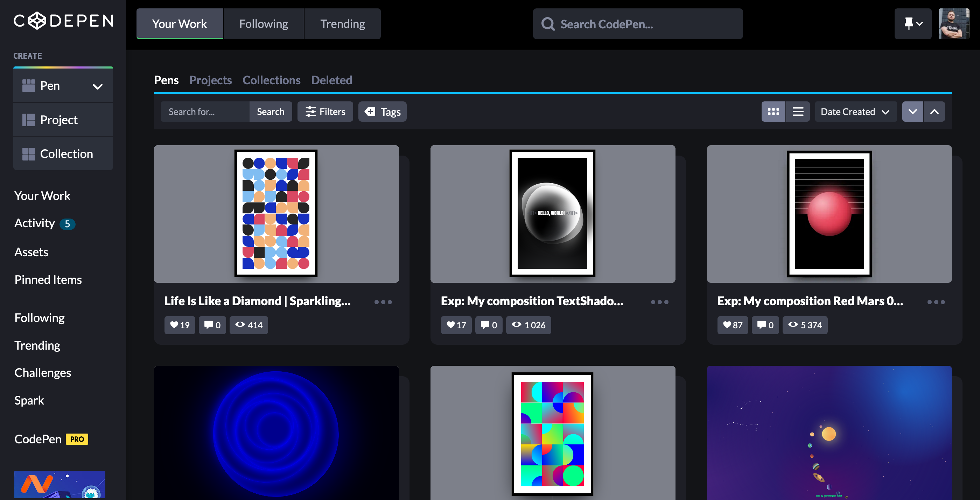Open the TextShadow composition pen thumbnail
Image resolution: width=980 pixels, height=500 pixels.
(553, 214)
